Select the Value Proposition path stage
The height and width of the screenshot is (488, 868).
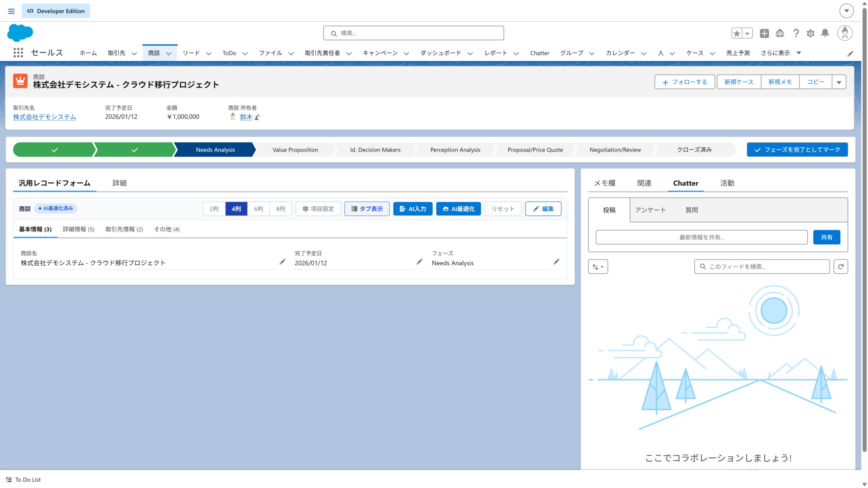(295, 150)
